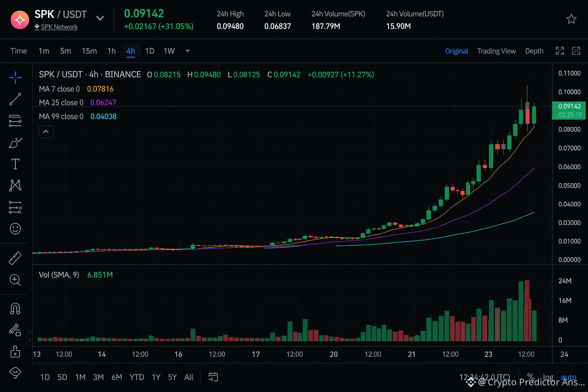Open the pattern drawing tool
This screenshot has width=588, height=392.
(15, 185)
